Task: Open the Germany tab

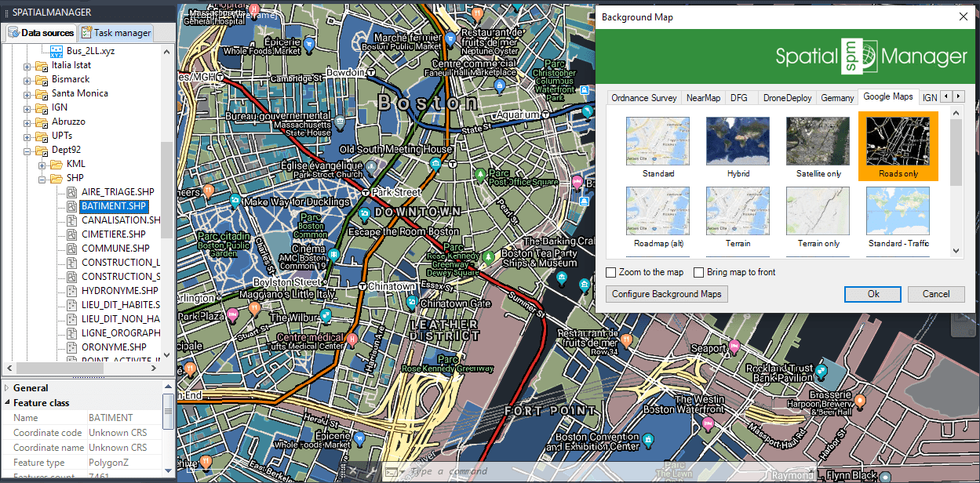Action: 837,98
